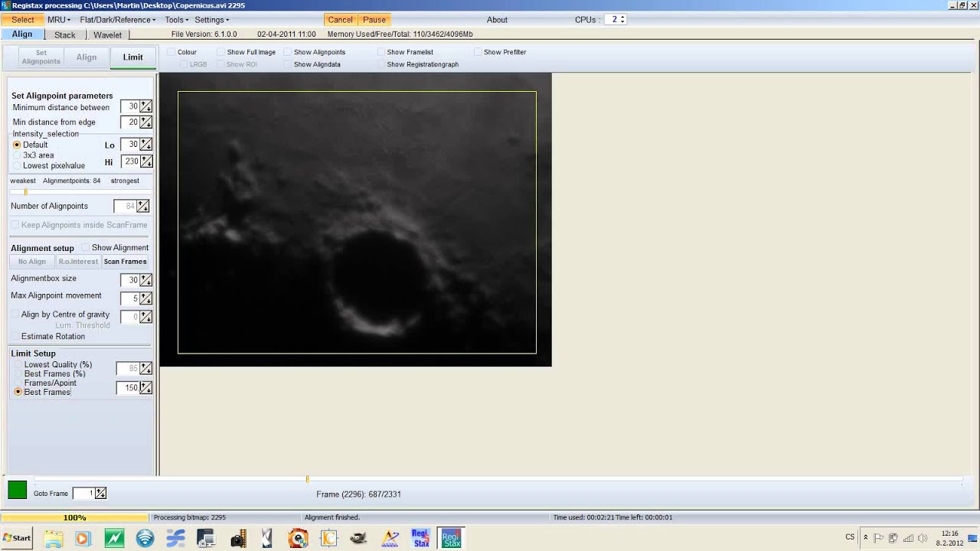Cancel the processing

point(340,20)
